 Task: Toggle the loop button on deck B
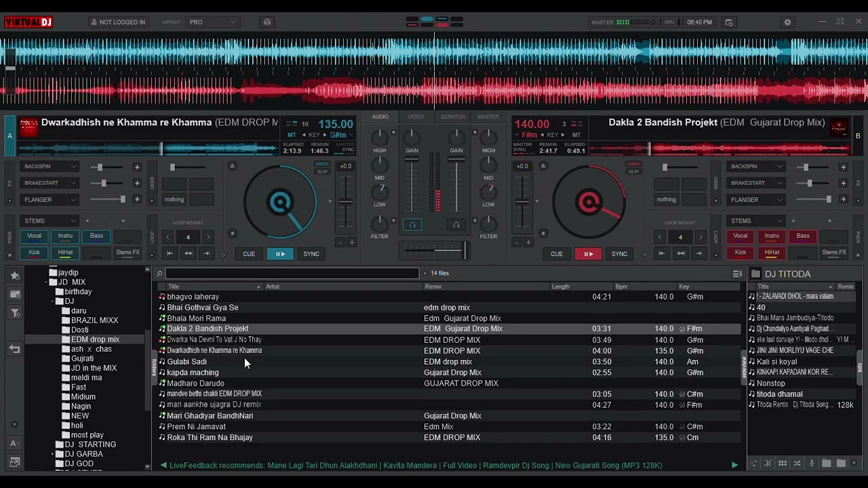[x=680, y=237]
